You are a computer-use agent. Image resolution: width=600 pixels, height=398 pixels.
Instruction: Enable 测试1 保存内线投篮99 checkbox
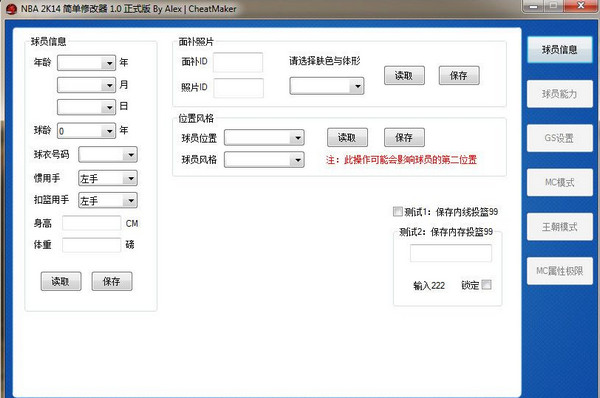[398, 211]
